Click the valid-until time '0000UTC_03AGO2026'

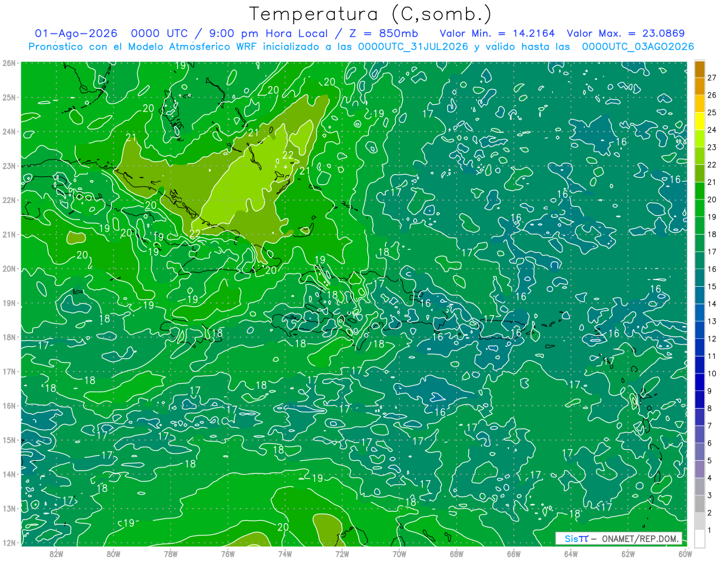click(638, 47)
